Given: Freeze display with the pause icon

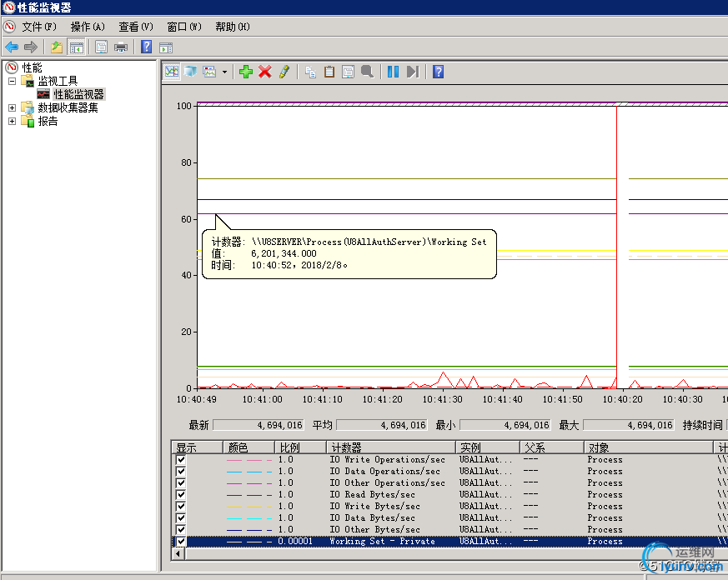Looking at the screenshot, I should pyautogui.click(x=393, y=72).
